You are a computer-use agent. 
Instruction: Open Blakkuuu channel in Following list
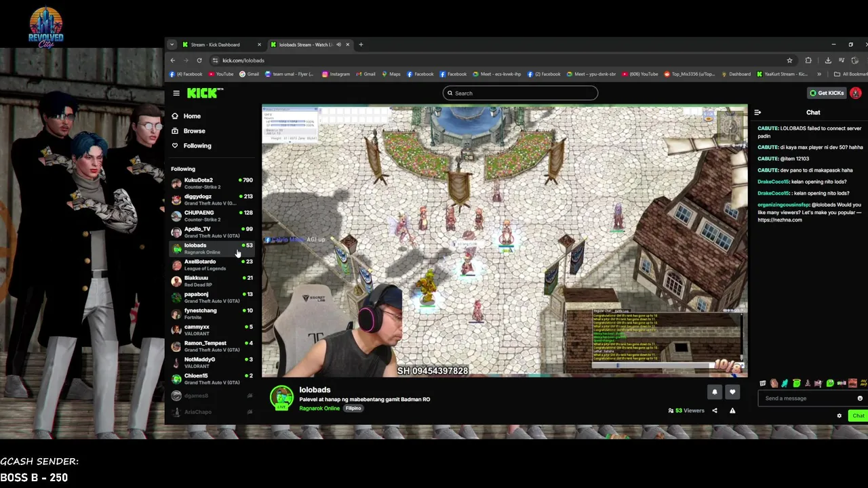click(x=212, y=281)
